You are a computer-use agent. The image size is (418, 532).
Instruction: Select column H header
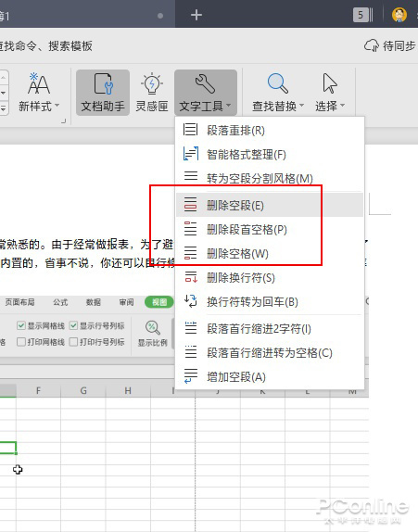click(x=128, y=390)
